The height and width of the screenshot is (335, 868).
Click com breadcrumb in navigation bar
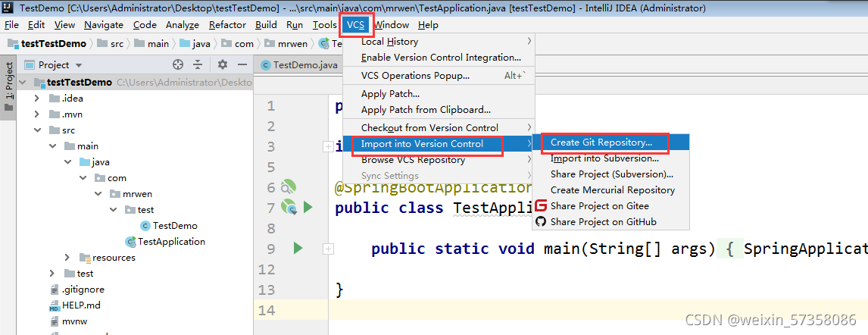pyautogui.click(x=238, y=43)
